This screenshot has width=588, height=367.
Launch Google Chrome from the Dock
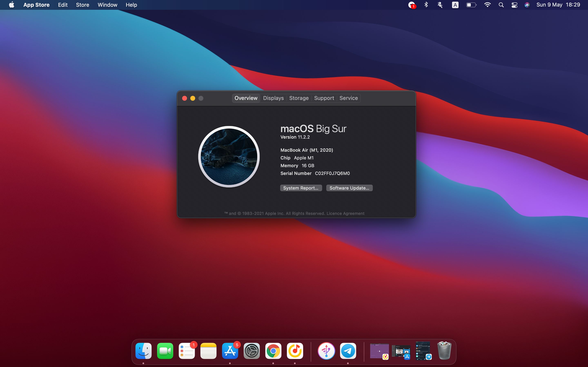(x=273, y=351)
